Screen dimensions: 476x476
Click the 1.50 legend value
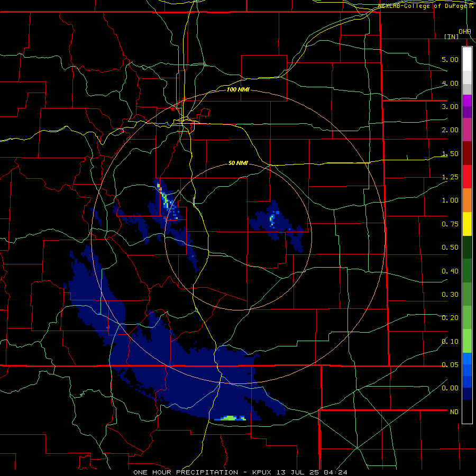click(x=450, y=153)
